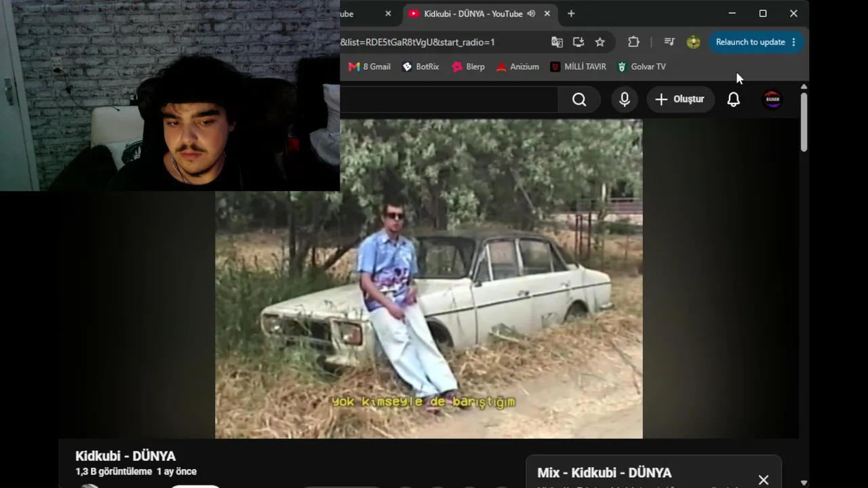
Task: Open the Google Translate page icon
Action: click(557, 42)
